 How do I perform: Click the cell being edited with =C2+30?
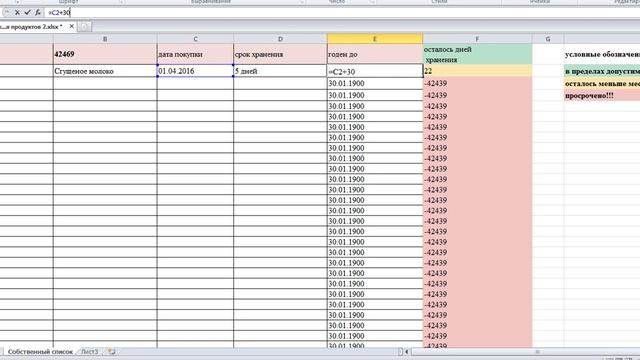pyautogui.click(x=375, y=71)
